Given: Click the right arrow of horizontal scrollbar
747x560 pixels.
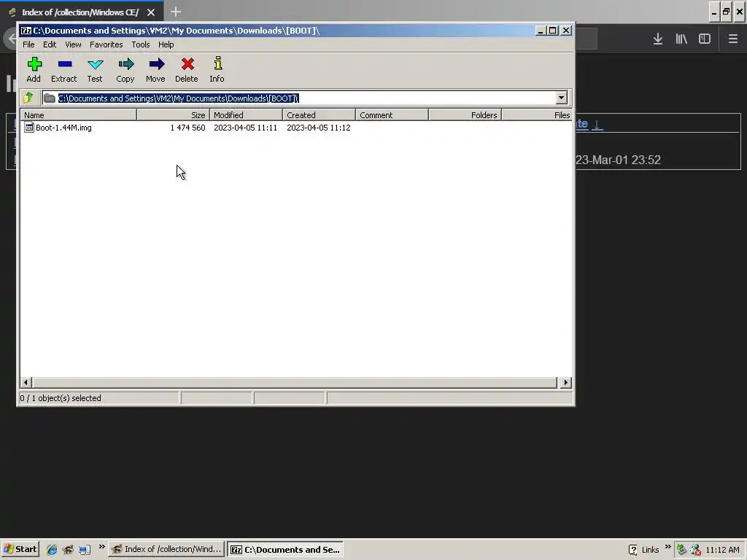Looking at the screenshot, I should [565, 382].
